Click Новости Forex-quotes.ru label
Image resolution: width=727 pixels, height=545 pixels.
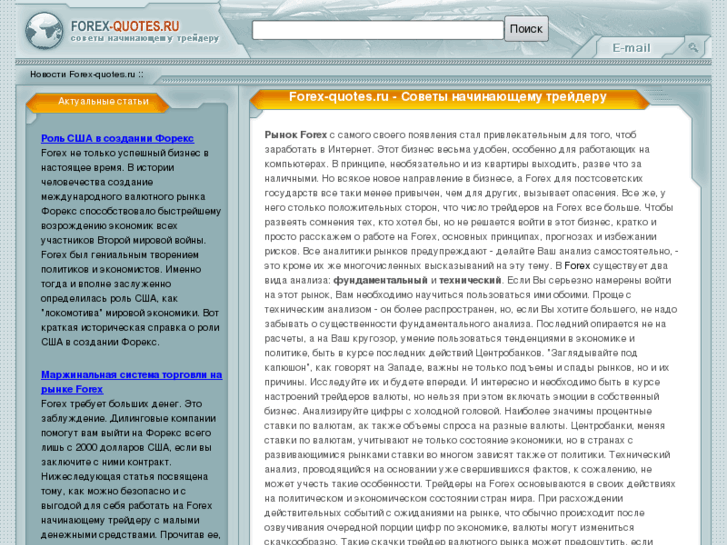click(x=87, y=74)
